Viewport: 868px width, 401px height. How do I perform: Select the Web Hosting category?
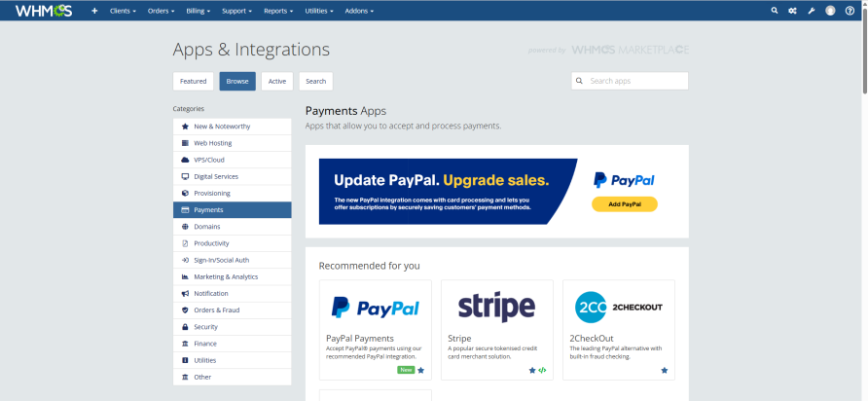pyautogui.click(x=232, y=143)
